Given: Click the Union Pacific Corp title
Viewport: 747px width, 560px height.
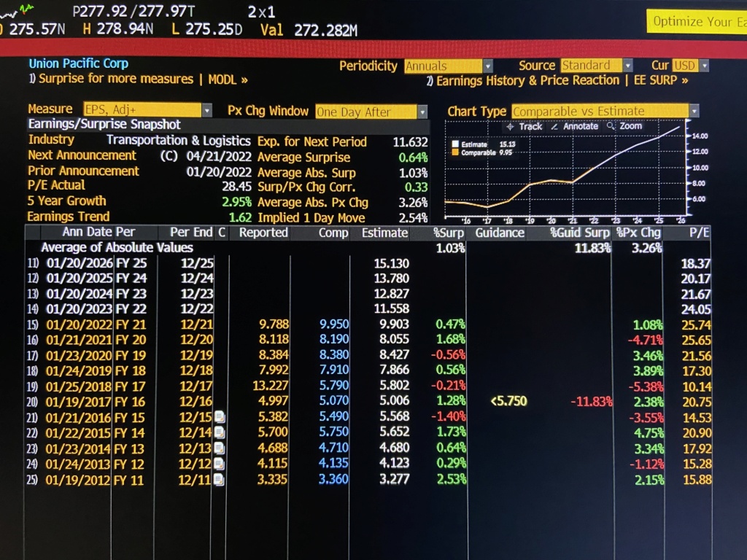Looking at the screenshot, I should point(79,63).
